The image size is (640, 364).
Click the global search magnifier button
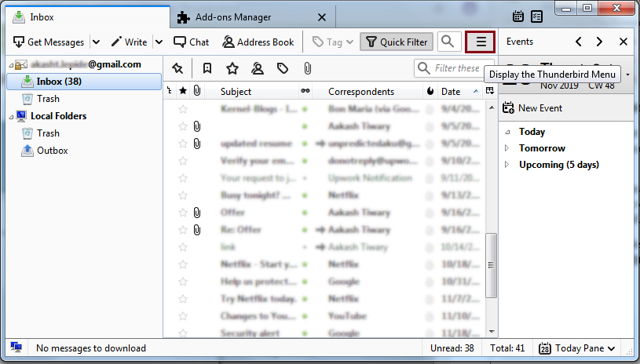(449, 42)
